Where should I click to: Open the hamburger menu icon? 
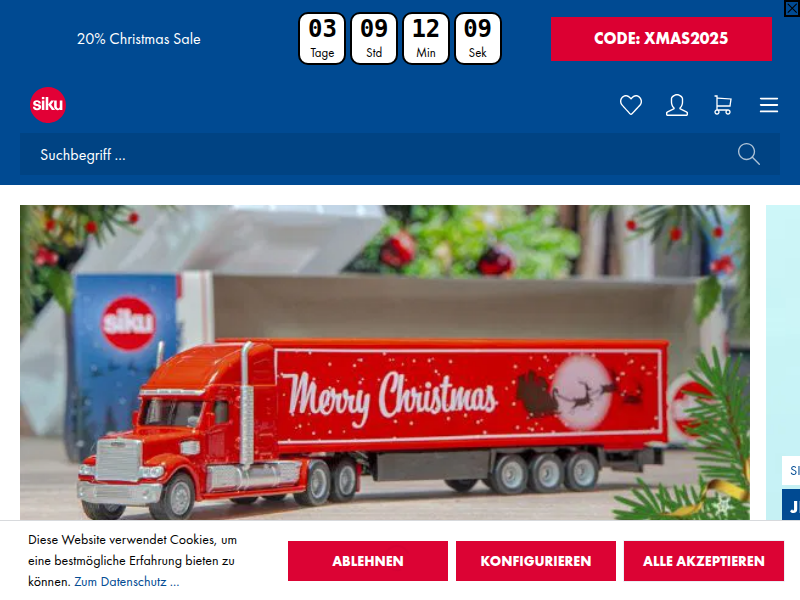tap(768, 105)
